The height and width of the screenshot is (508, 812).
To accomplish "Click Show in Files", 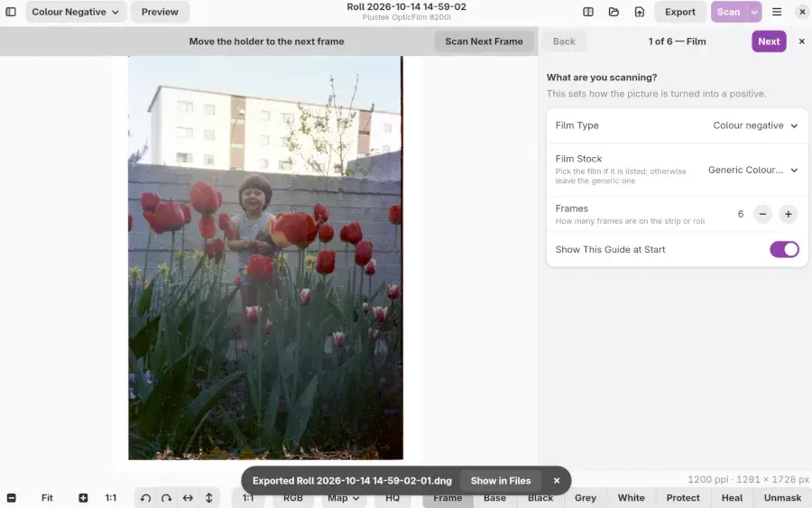I will [500, 481].
